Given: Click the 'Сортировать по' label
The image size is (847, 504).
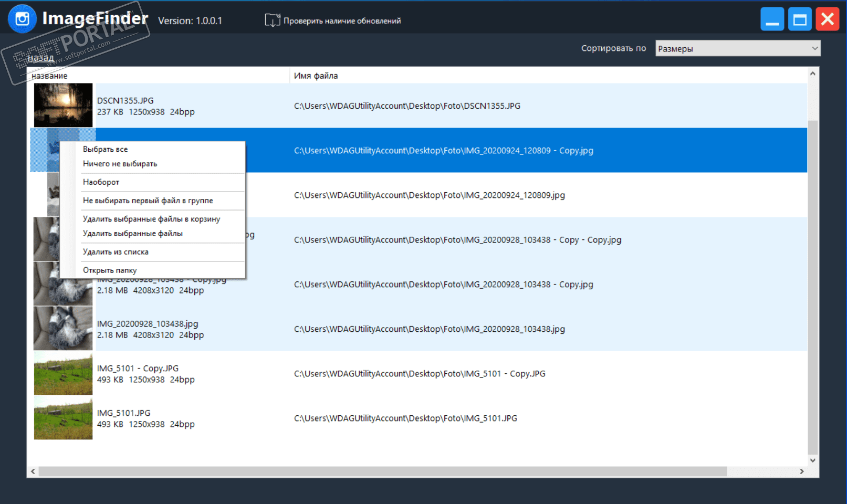Looking at the screenshot, I should coord(613,48).
